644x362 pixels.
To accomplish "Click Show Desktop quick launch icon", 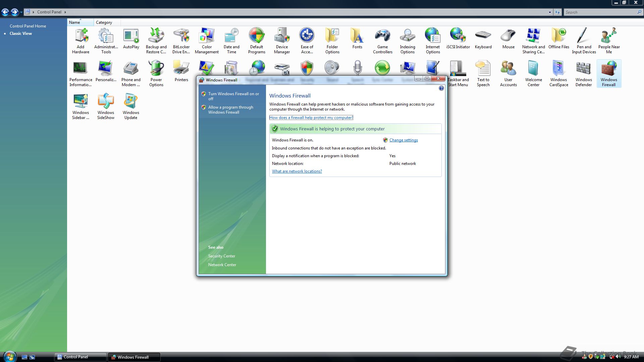I will coord(24,357).
